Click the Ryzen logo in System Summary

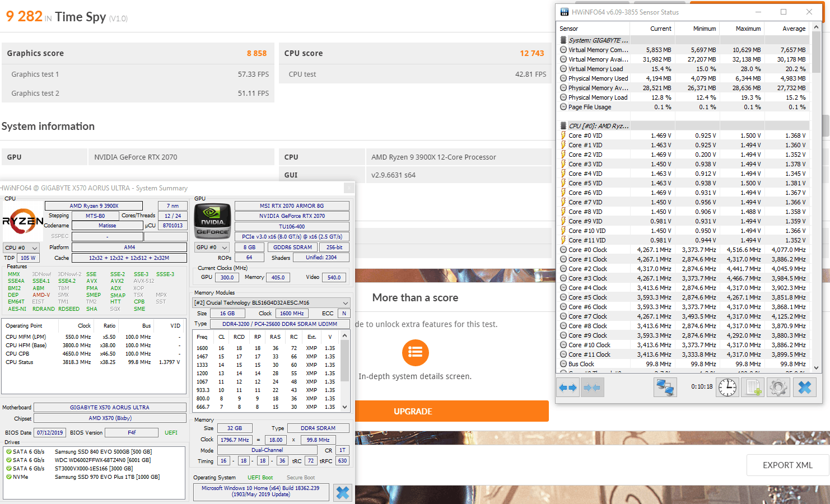click(22, 222)
